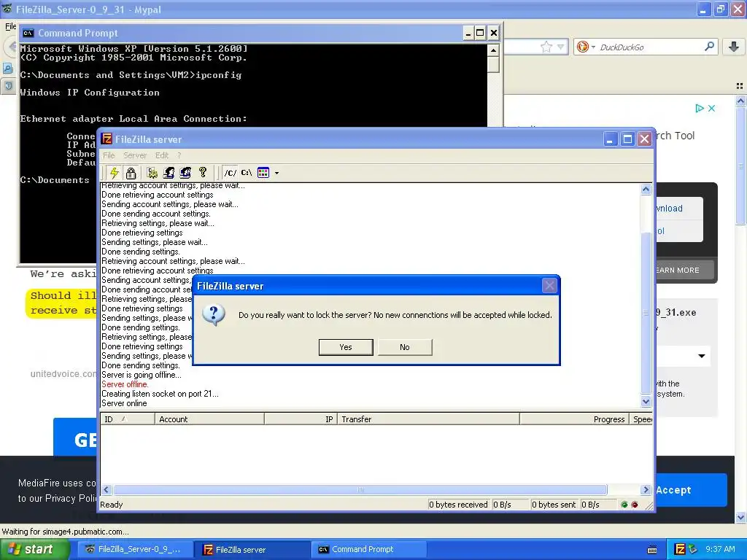This screenshot has width=747, height=560.
Task: Select the 'Server online' log line
Action: (x=124, y=403)
